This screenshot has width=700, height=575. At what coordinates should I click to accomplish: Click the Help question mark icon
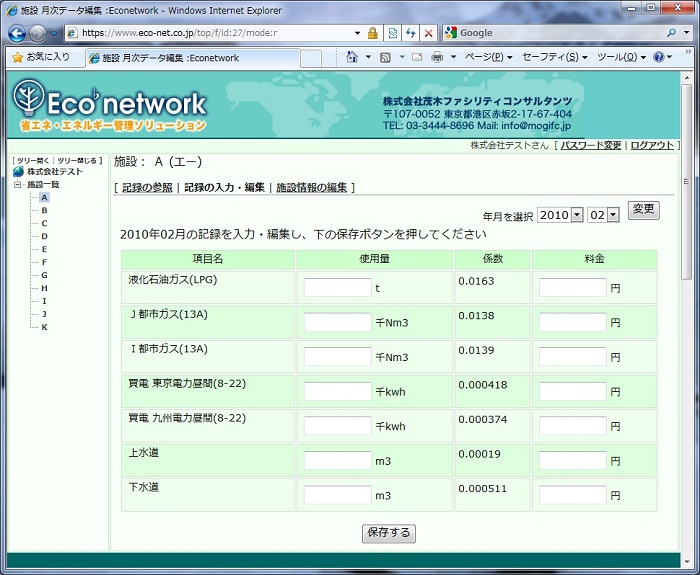(x=658, y=57)
